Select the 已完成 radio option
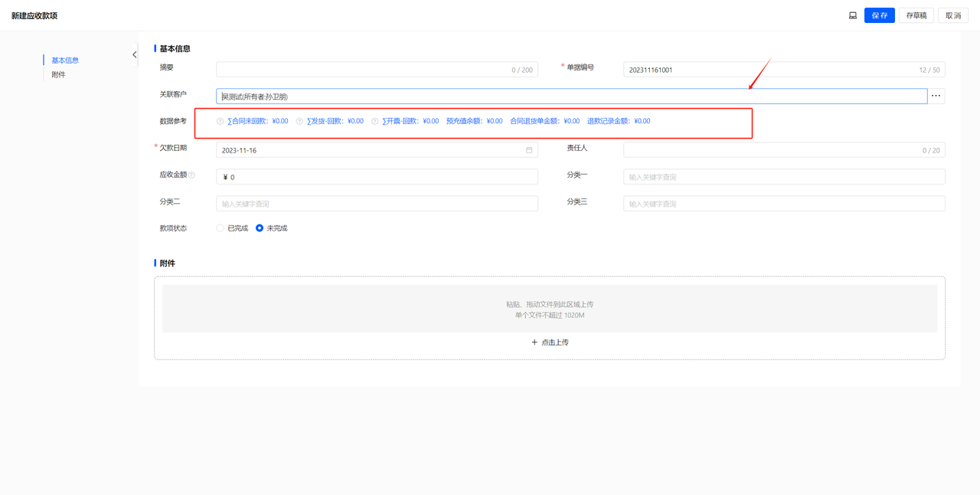 coord(220,228)
